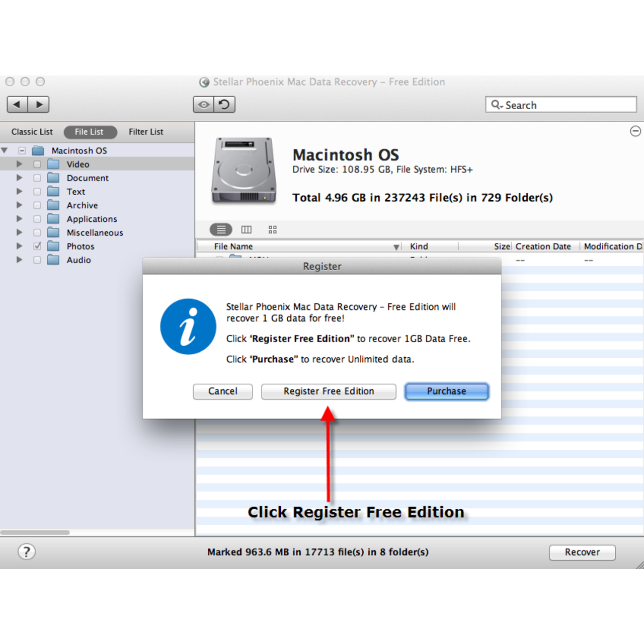
Task: Click the Archive folder icon
Action: pos(53,205)
